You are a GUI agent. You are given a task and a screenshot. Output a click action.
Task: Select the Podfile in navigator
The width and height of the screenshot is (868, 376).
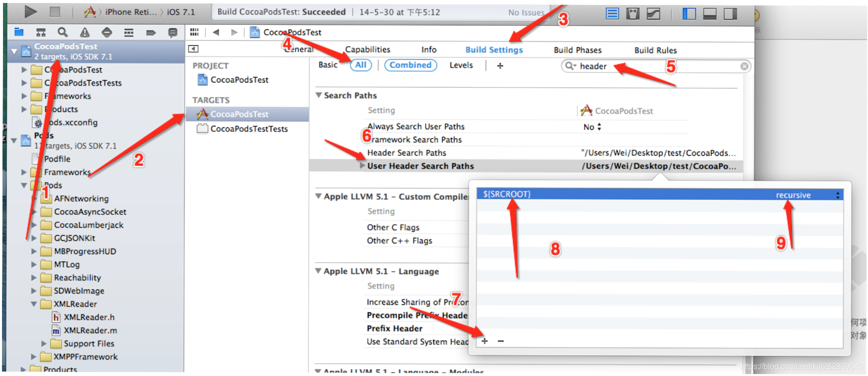point(51,159)
